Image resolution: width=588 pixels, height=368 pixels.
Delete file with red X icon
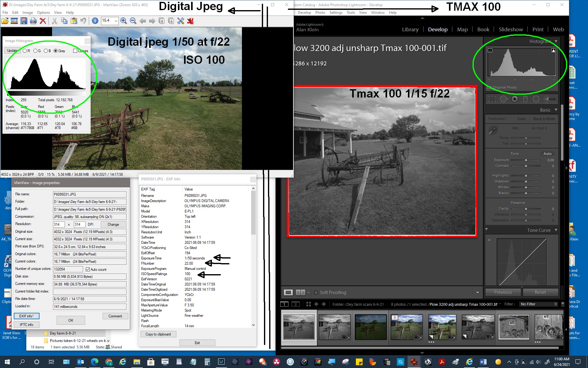[43, 21]
